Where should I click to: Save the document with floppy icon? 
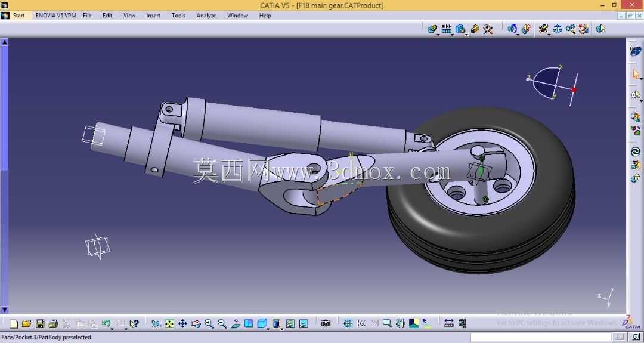[40, 324]
